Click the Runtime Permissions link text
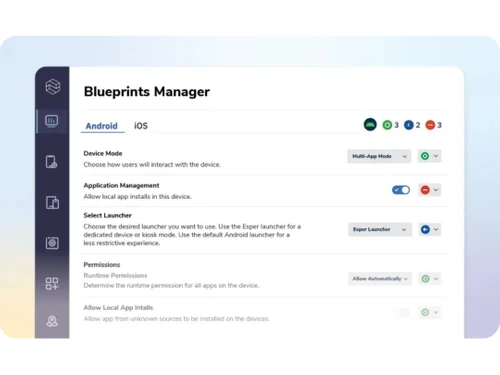This screenshot has height=375, width=500. click(115, 276)
